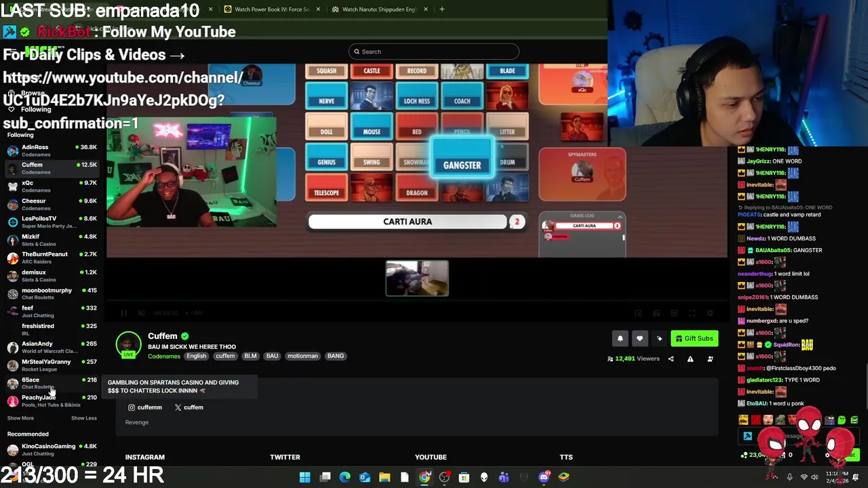
Task: Open LosPollosTV channel in sidebar
Action: pyautogui.click(x=52, y=222)
